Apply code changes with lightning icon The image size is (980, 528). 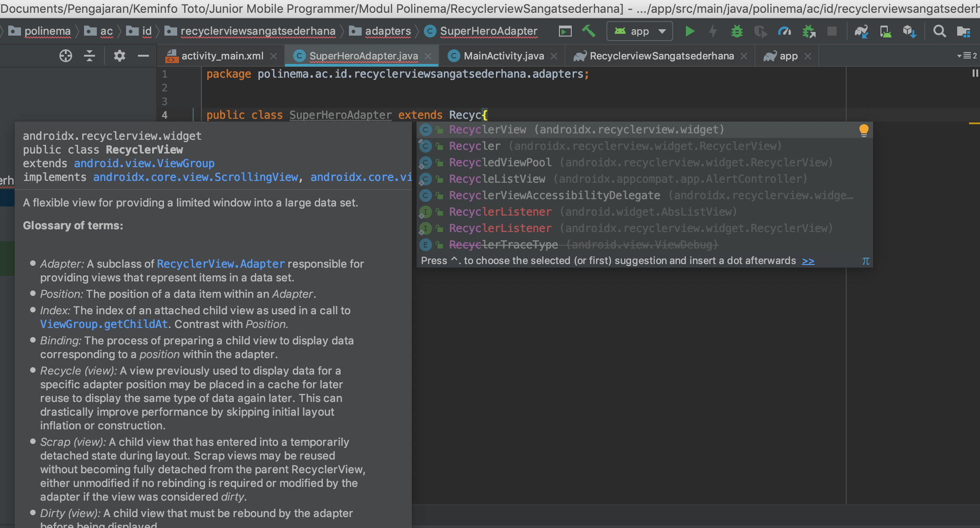[x=713, y=31]
